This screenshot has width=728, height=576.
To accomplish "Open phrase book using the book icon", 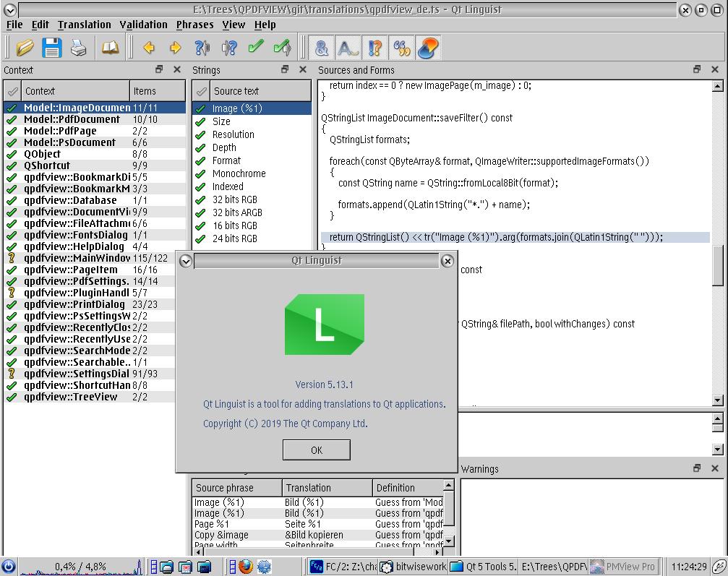I will point(110,48).
